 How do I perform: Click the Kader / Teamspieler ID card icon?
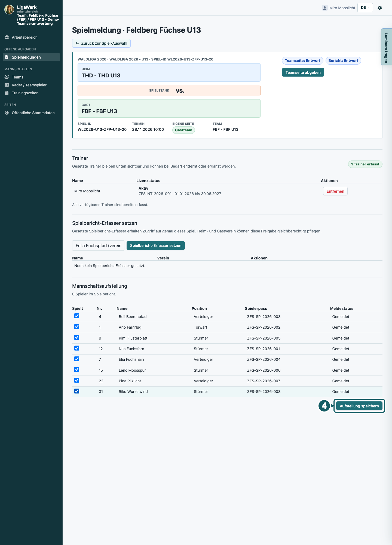7,85
